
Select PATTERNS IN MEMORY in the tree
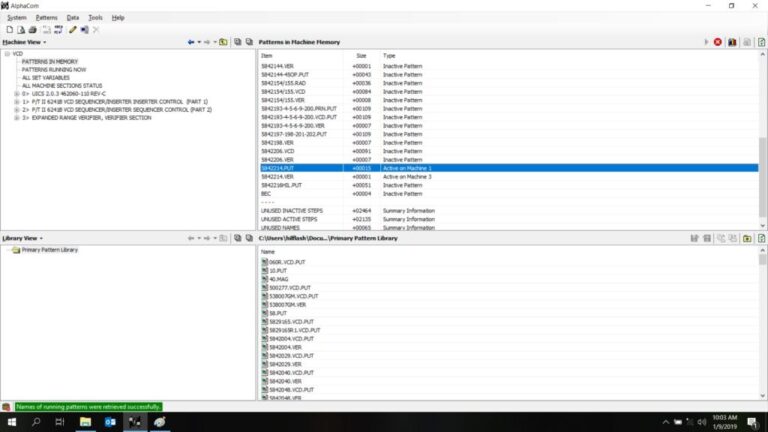point(49,62)
